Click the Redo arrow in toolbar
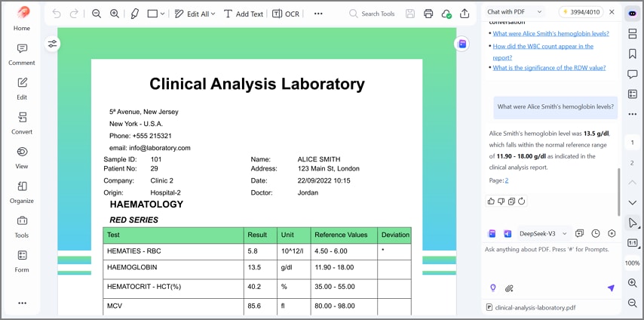644x320 pixels. 74,14
